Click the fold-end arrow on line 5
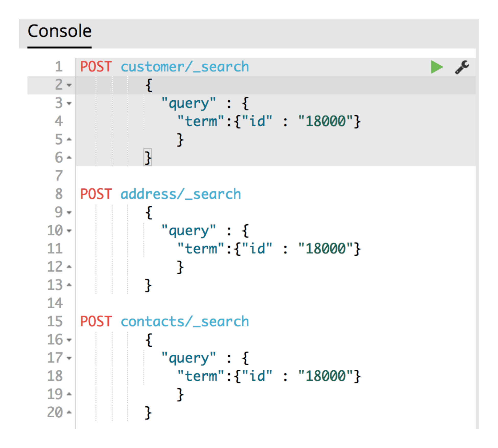Screen dimensions: 498x448 tap(69, 139)
